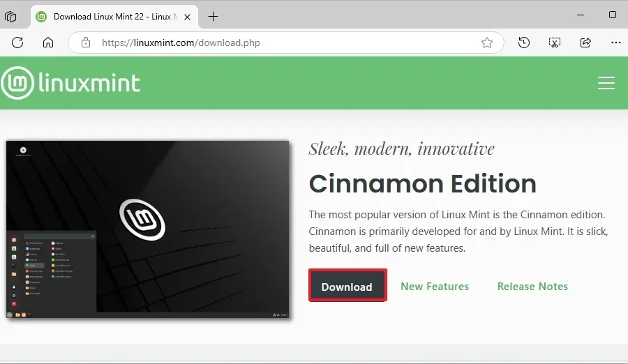Open the Release Notes link
Image resolution: width=628 pixels, height=364 pixels.
pos(532,287)
